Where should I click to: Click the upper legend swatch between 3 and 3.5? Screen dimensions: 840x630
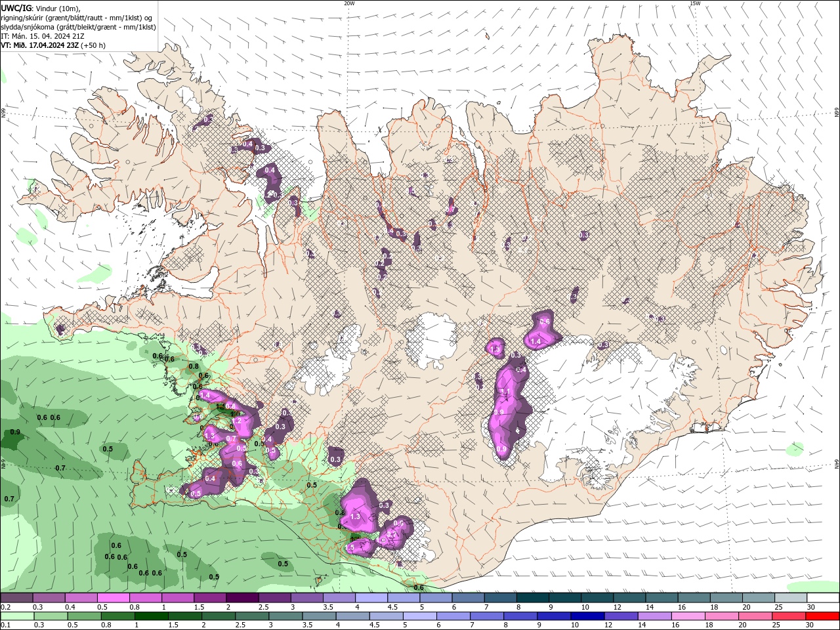point(306,598)
